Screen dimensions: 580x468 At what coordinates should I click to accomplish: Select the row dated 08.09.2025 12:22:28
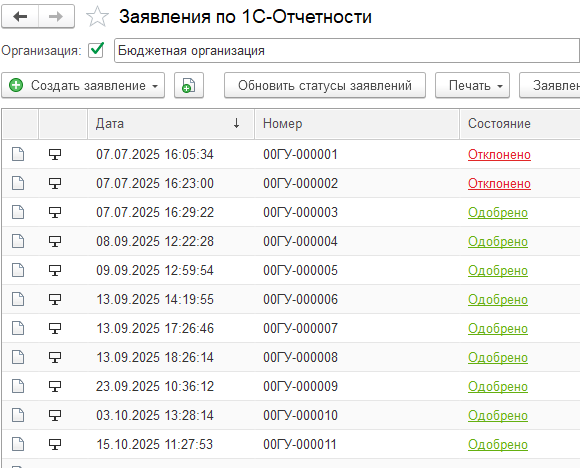(x=291, y=241)
